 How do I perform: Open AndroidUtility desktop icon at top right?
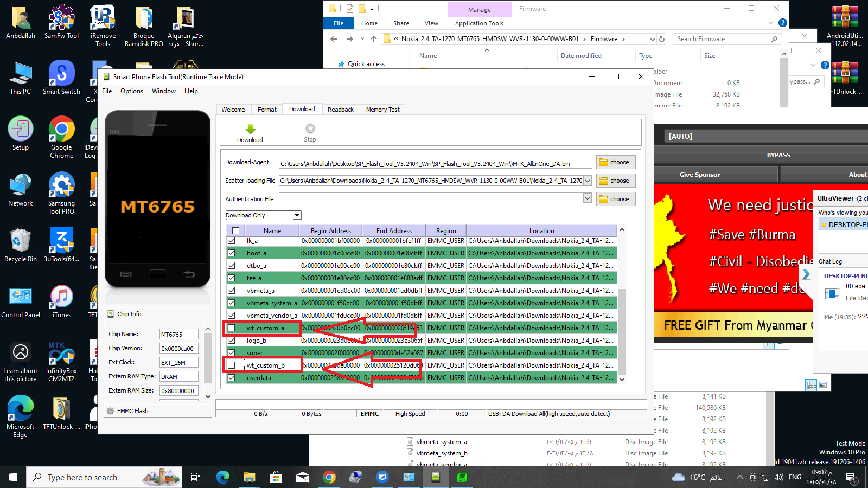click(845, 25)
